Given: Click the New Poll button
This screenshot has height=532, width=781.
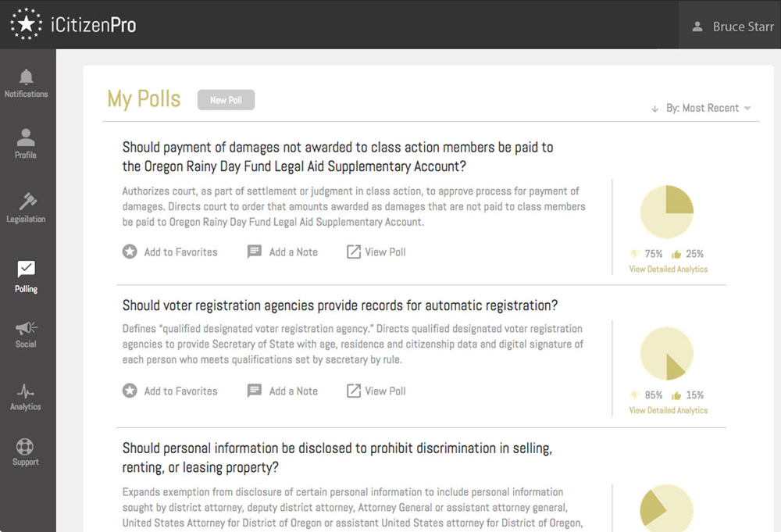Looking at the screenshot, I should click(226, 100).
